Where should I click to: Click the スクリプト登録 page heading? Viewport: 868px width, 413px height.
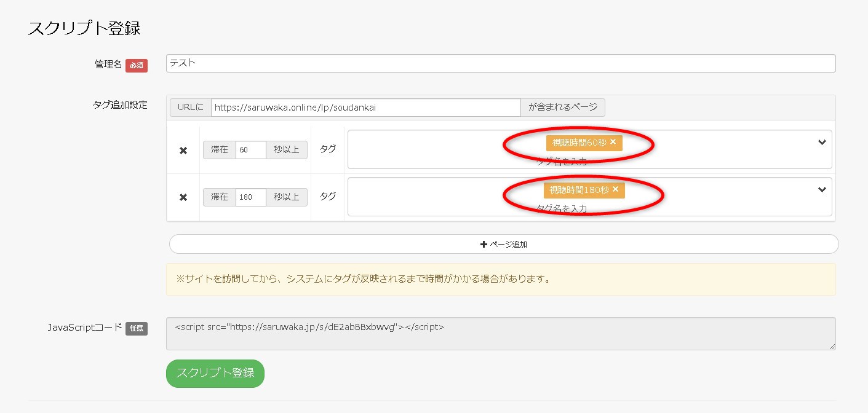click(84, 28)
